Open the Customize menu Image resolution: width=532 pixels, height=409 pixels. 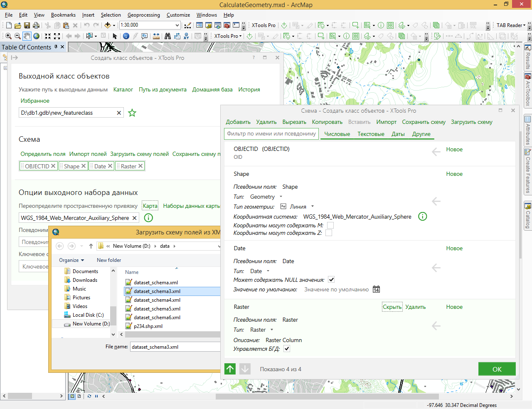[178, 15]
